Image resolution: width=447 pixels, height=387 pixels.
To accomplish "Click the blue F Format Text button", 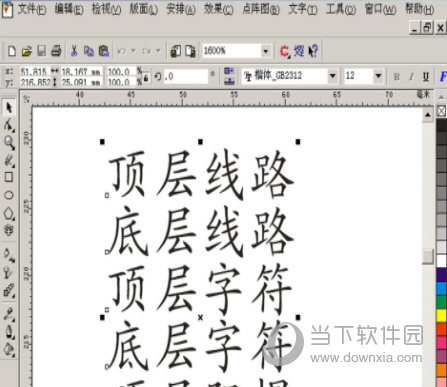I will 443,76.
